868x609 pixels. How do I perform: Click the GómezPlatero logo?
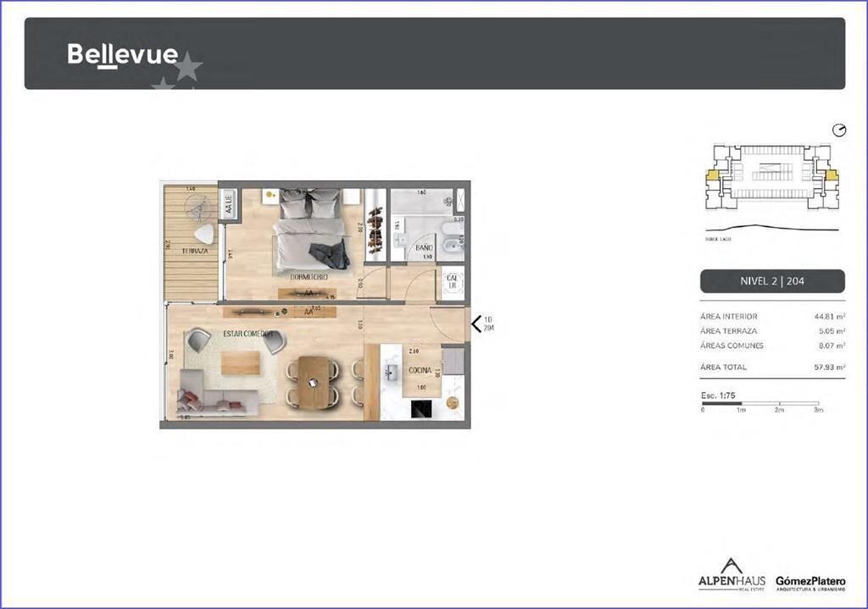click(x=810, y=583)
